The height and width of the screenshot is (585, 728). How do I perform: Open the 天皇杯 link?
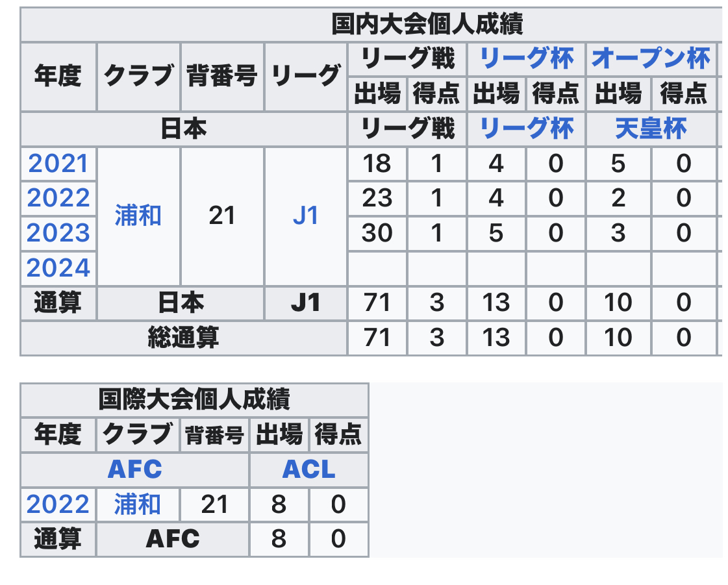point(651,129)
